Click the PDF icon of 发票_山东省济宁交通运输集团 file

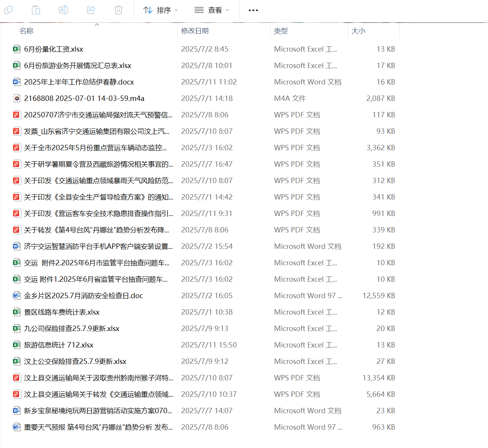click(16, 131)
